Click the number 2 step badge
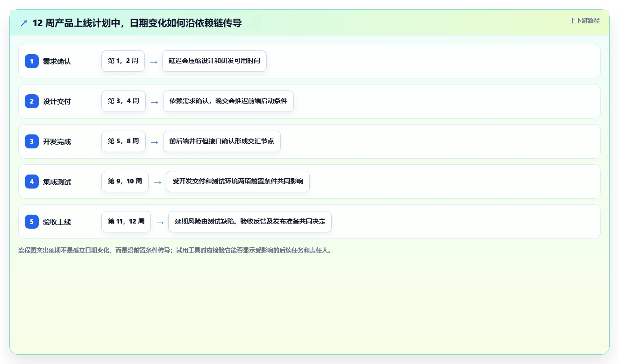 (x=32, y=101)
